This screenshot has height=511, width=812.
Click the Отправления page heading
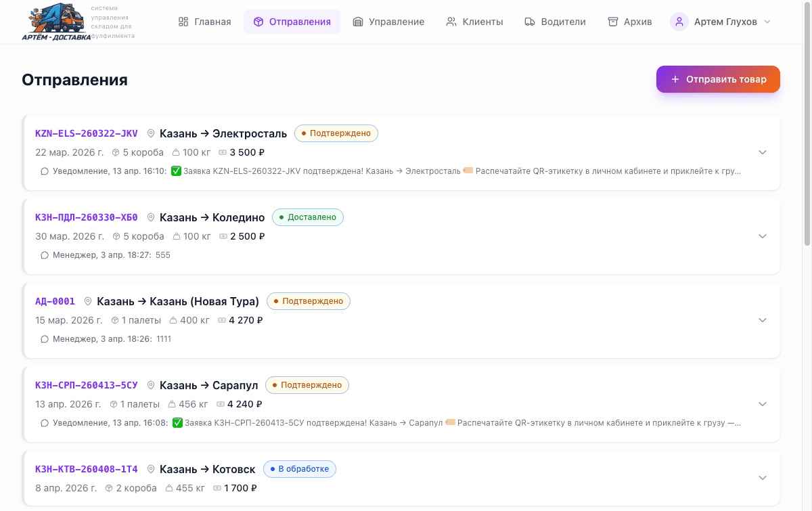75,80
